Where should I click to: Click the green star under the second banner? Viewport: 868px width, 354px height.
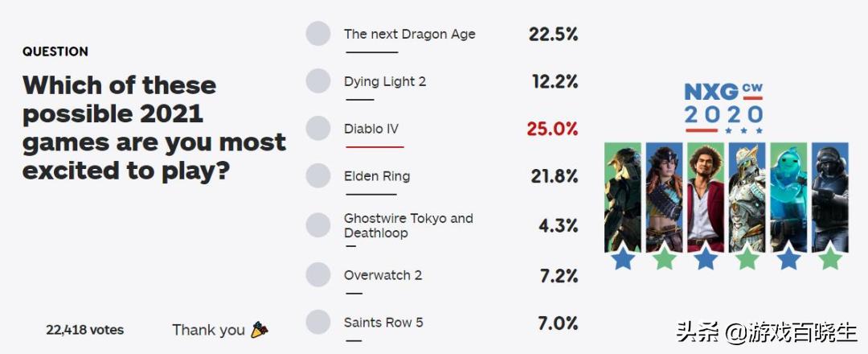pyautogui.click(x=665, y=259)
